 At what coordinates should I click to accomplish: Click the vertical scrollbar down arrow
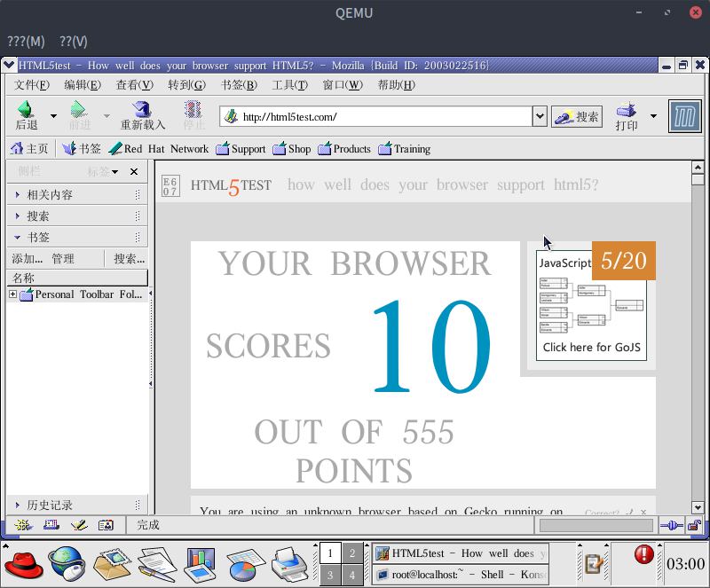coord(698,509)
